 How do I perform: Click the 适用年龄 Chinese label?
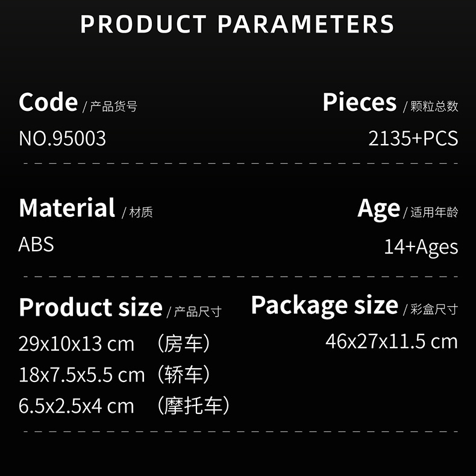[434, 212]
